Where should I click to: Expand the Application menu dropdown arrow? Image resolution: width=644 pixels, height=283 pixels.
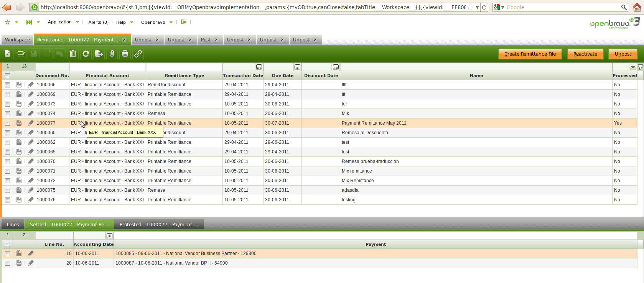77,22
